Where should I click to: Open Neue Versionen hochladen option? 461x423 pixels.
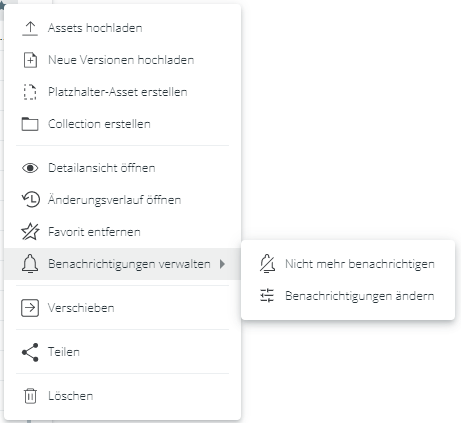pyautogui.click(x=122, y=60)
